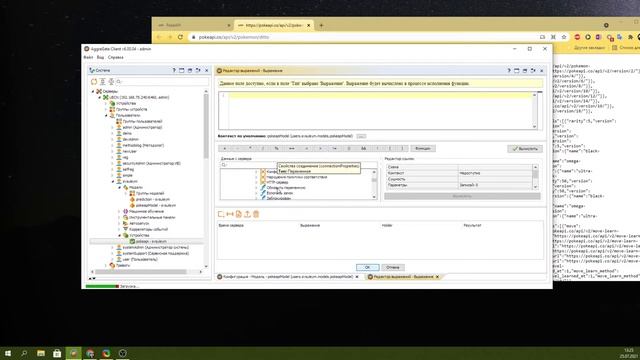Focus the system tree search field
Image resolution: width=640 pixels, height=360 pixels.
(162, 82)
